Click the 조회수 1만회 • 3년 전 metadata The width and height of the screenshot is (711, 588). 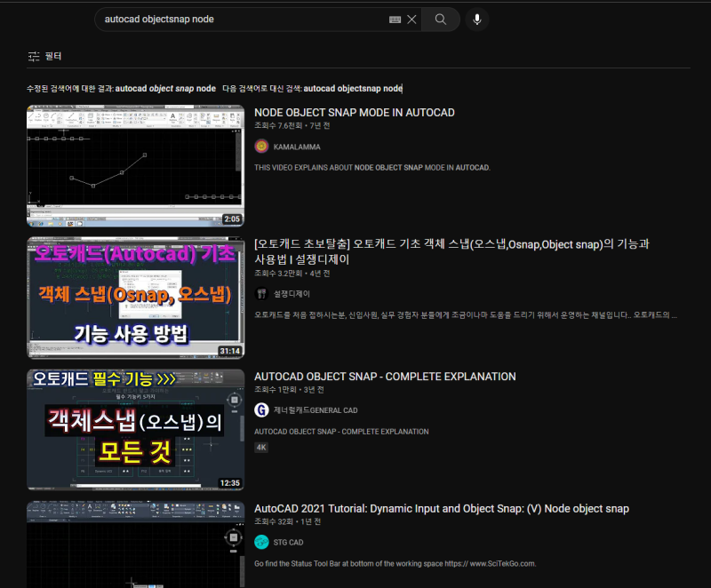[290, 390]
